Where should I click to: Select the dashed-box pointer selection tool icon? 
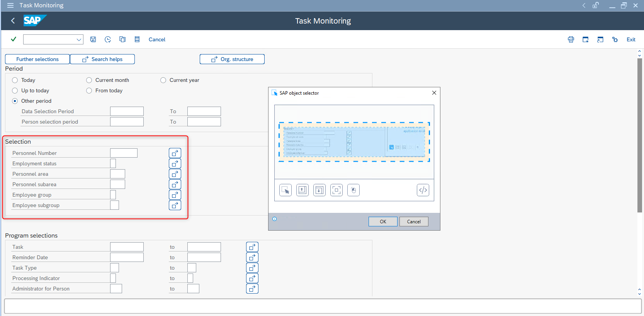click(x=285, y=190)
